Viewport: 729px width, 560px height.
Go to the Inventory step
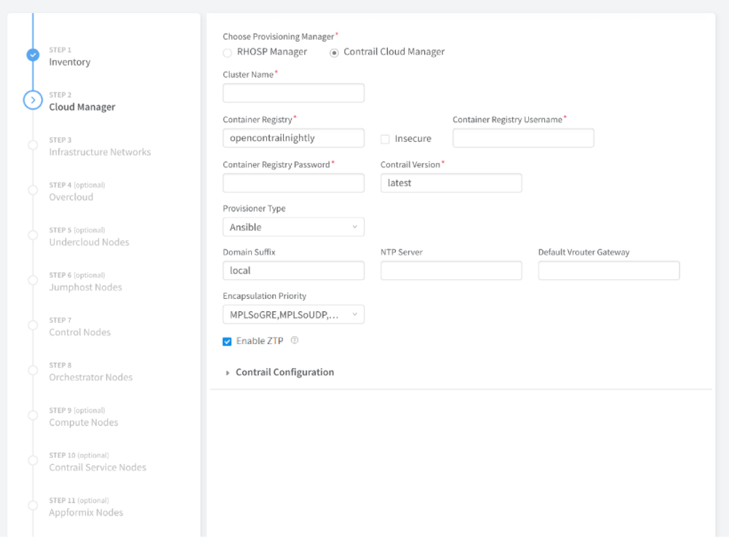coord(70,62)
